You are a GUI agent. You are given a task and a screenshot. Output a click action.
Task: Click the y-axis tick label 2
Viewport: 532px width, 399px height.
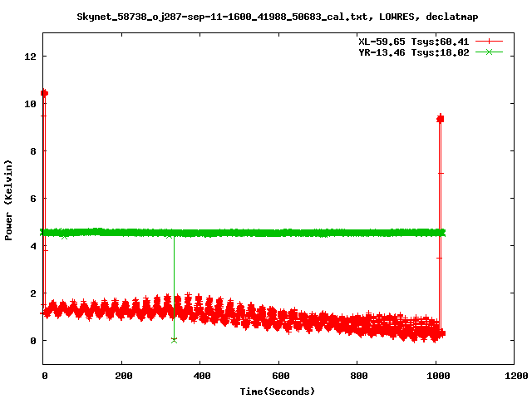[x=33, y=293]
